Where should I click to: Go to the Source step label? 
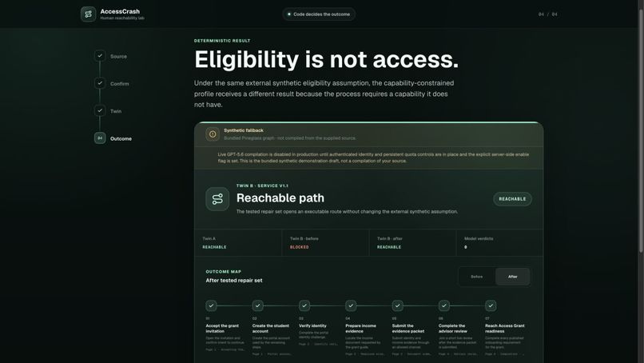point(118,56)
